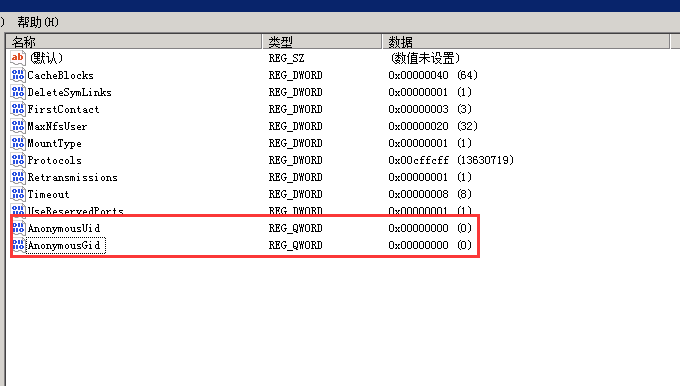The height and width of the screenshot is (386, 680).
Task: Click data value in DeleteSymLinks row
Action: click(430, 92)
